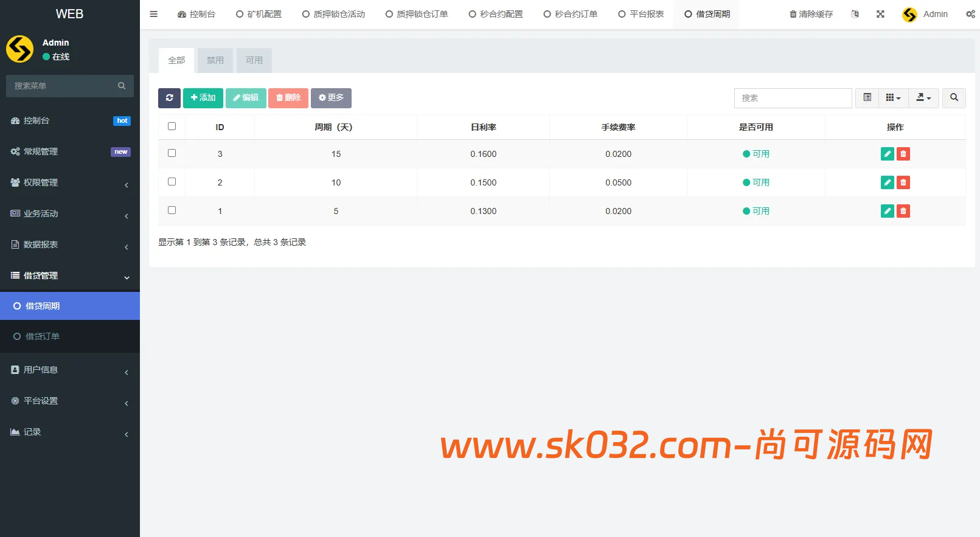Switch to the 可用 filter tab
Screen dimensions: 980x537
point(254,60)
